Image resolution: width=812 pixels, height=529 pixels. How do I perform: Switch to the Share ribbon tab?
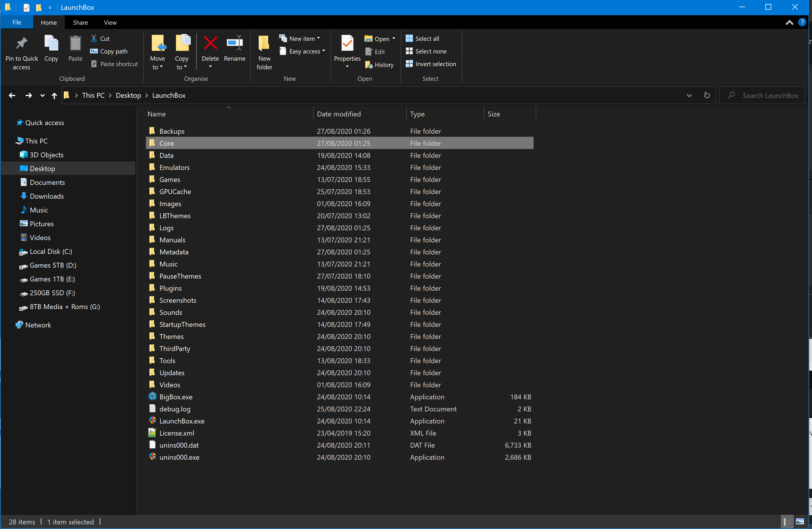point(80,22)
